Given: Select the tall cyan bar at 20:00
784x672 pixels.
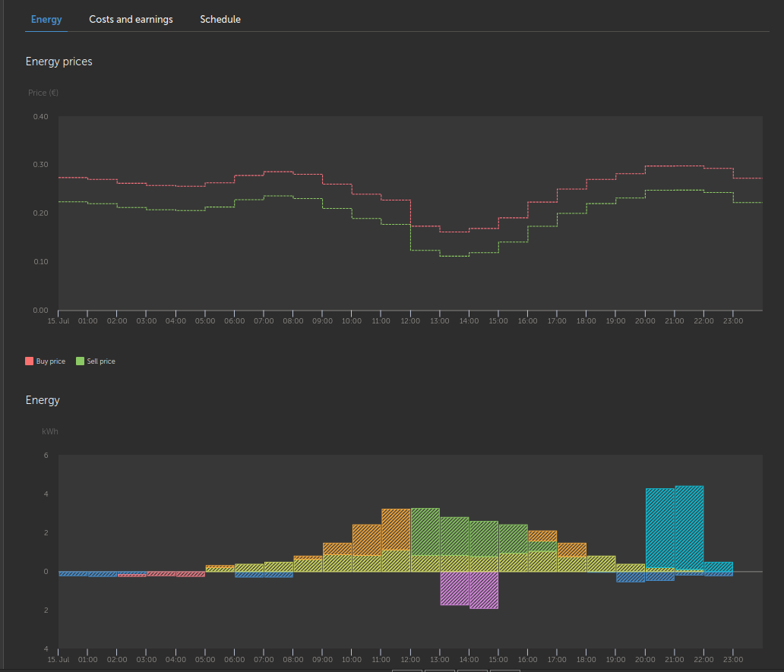Looking at the screenshot, I should click(660, 528).
